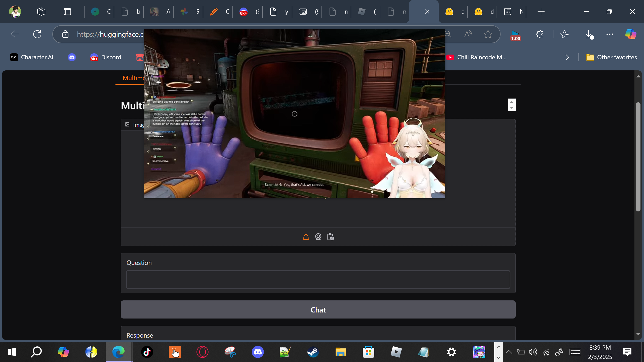Image resolution: width=644 pixels, height=362 pixels.
Task: Open Windows Settings gear in taskbar
Action: pos(452,352)
